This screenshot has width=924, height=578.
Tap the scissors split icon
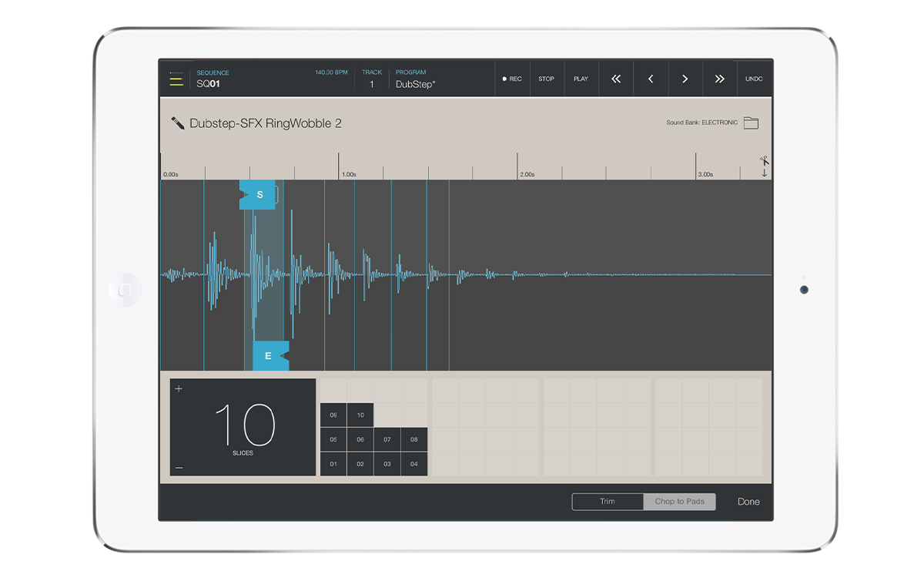pos(764,162)
